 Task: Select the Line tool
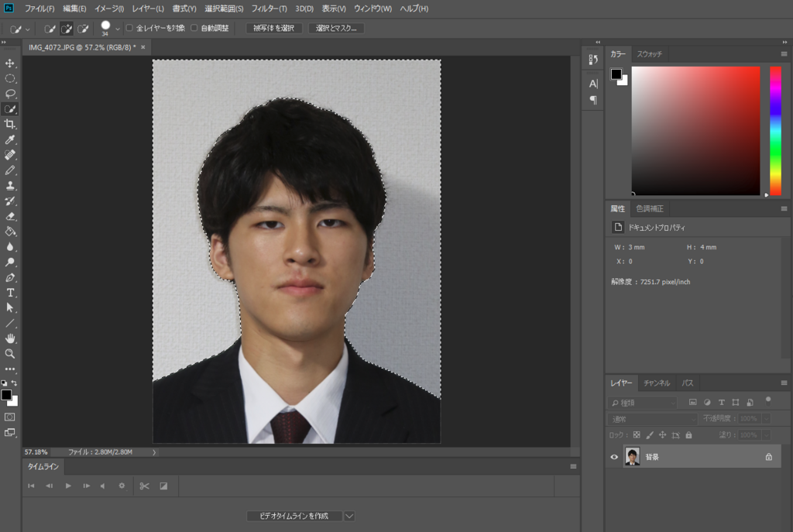tap(9, 323)
